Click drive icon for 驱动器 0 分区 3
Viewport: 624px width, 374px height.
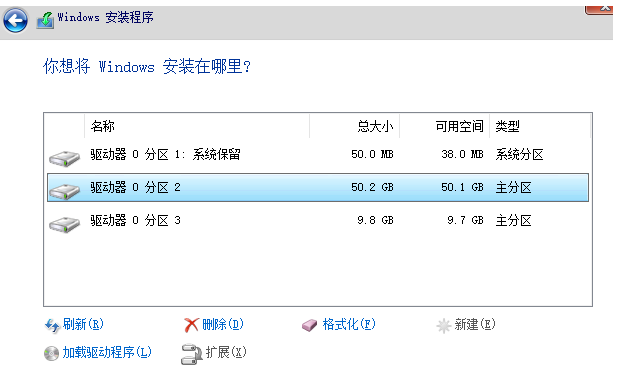[64, 224]
